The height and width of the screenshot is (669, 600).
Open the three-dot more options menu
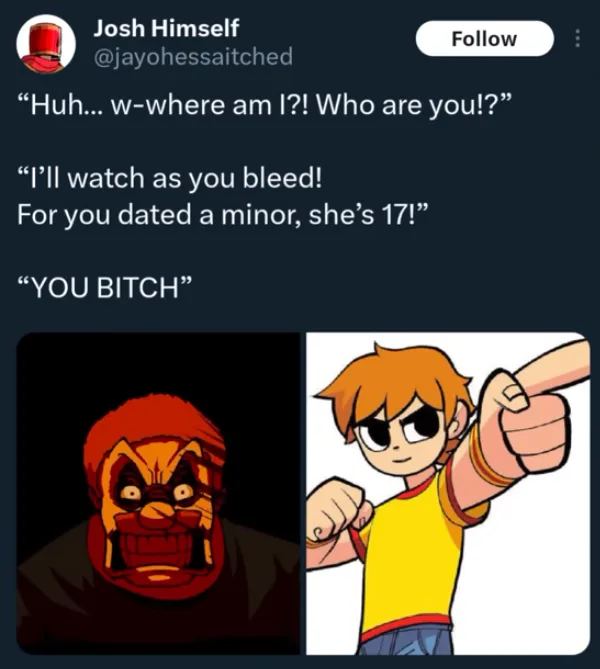coord(577,38)
